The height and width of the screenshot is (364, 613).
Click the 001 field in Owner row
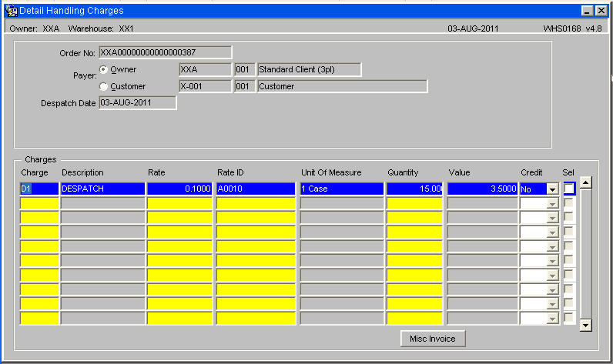pos(245,69)
